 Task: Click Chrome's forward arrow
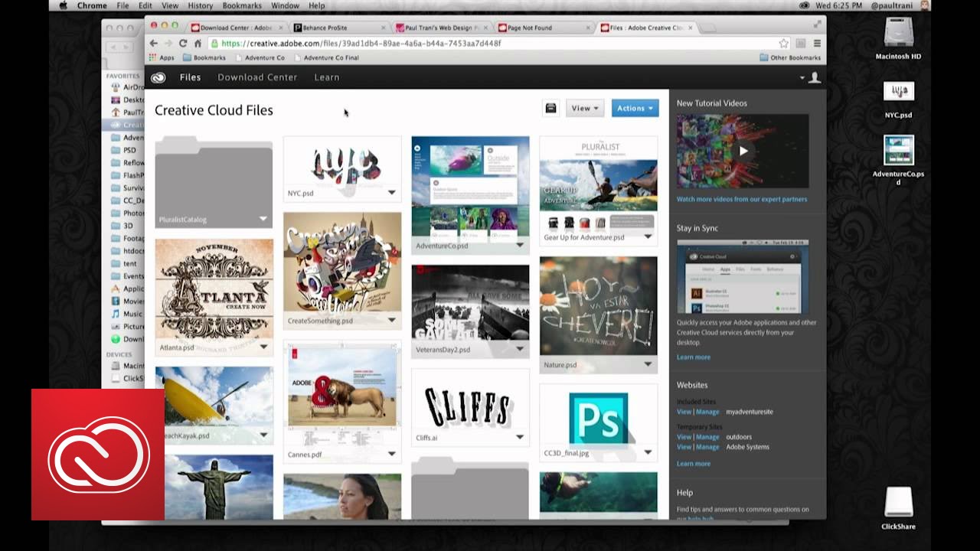tap(168, 44)
